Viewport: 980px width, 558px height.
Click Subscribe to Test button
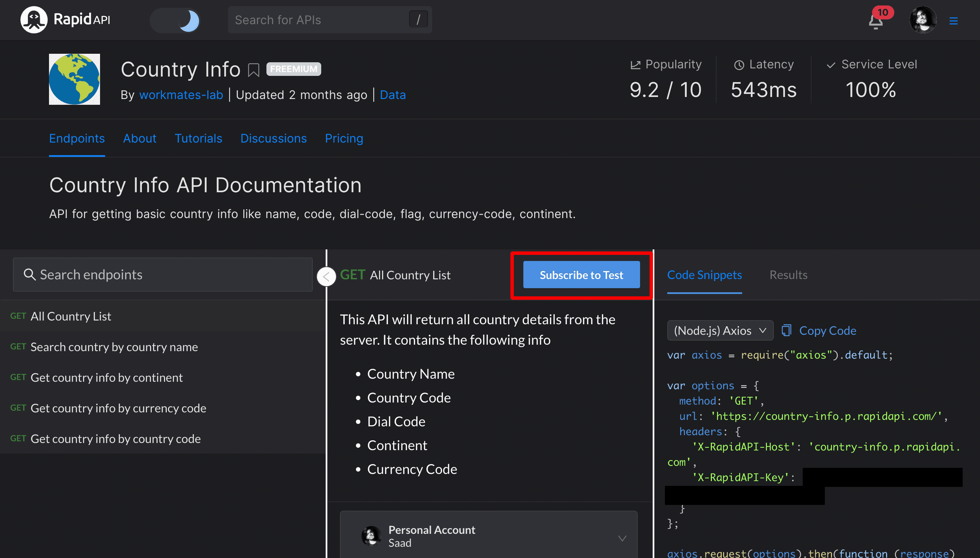(x=582, y=275)
